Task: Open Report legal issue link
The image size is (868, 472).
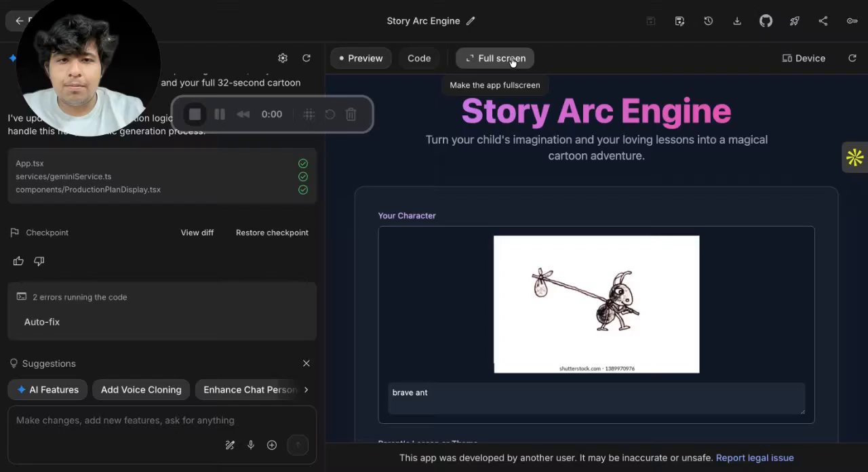Action: (x=755, y=458)
